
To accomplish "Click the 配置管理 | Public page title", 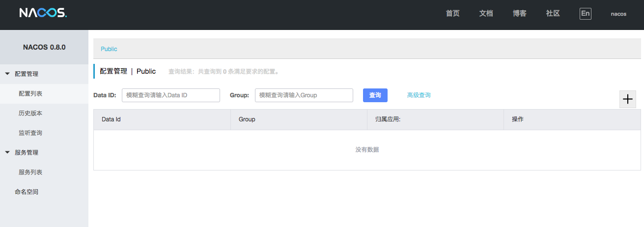I will click(128, 71).
